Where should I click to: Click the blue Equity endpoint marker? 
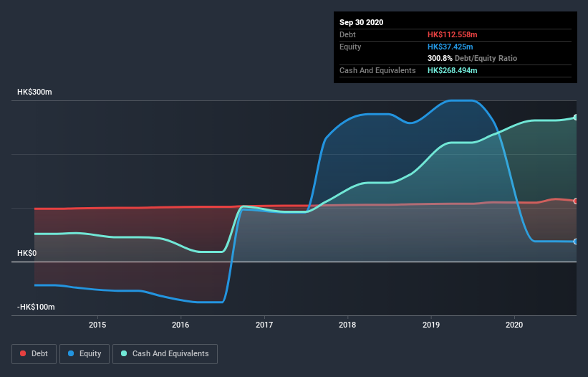click(576, 242)
